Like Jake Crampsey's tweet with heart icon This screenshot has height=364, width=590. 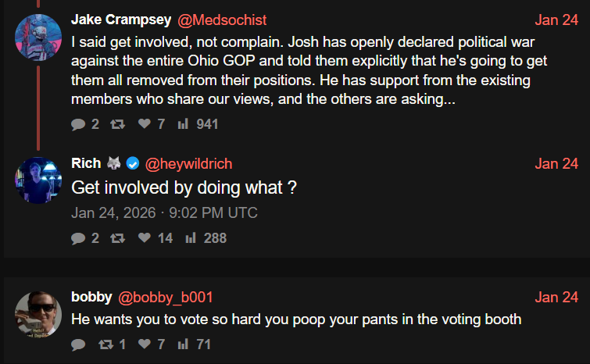[143, 124]
